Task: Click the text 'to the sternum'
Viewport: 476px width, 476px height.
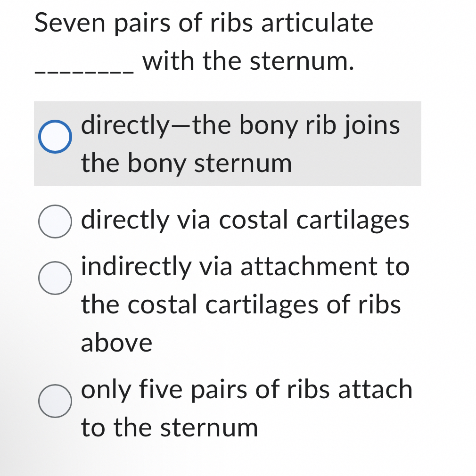Action: click(169, 428)
